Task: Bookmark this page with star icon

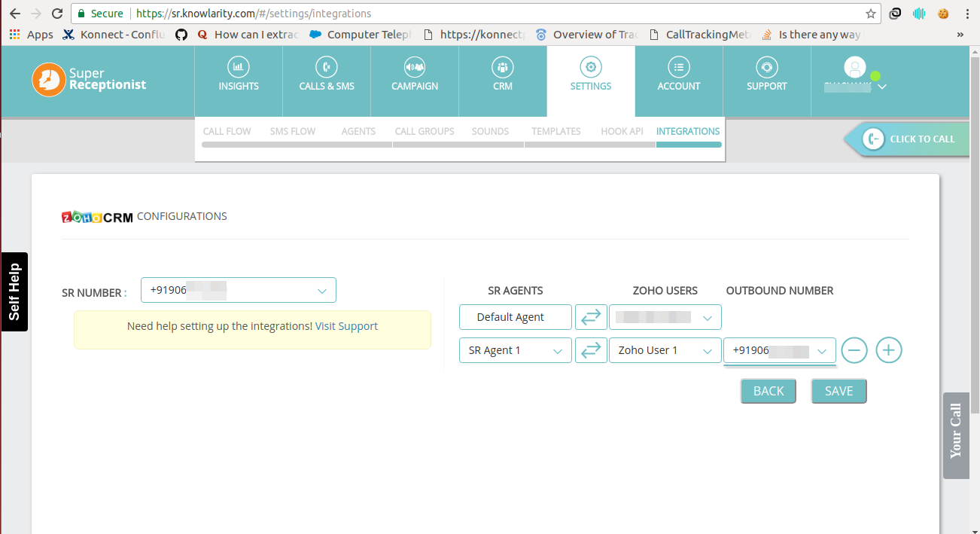Action: click(871, 14)
